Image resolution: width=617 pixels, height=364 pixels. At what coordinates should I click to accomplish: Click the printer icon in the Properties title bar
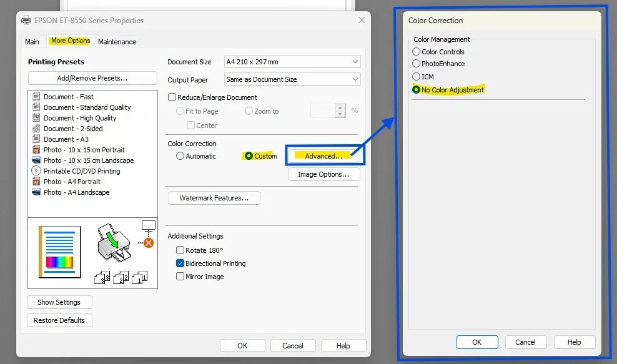(26, 21)
